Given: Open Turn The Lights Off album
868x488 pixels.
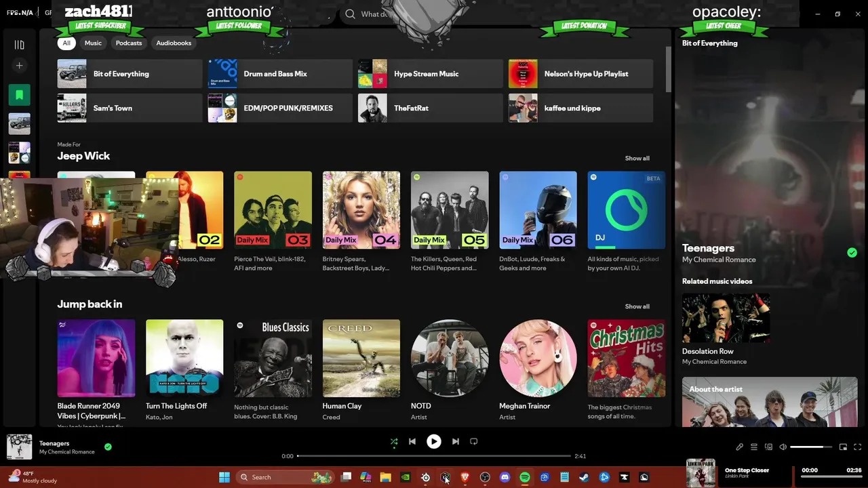Looking at the screenshot, I should tap(184, 359).
